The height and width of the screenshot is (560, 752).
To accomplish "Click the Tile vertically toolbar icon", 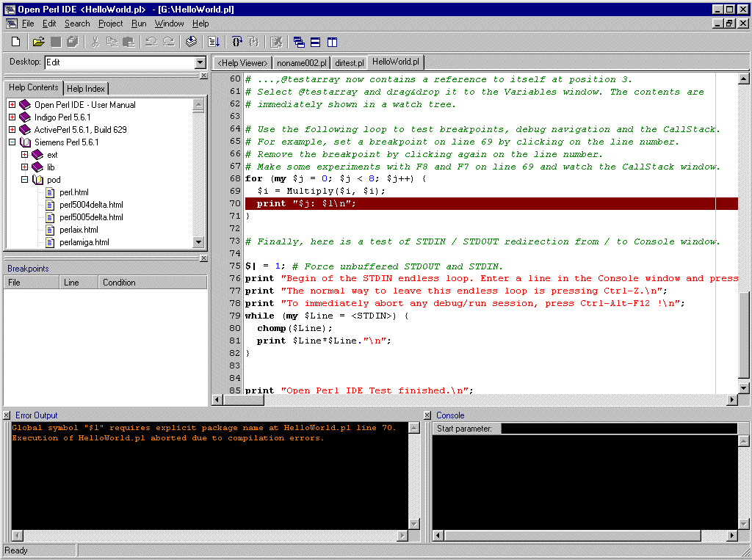I will (331, 42).
